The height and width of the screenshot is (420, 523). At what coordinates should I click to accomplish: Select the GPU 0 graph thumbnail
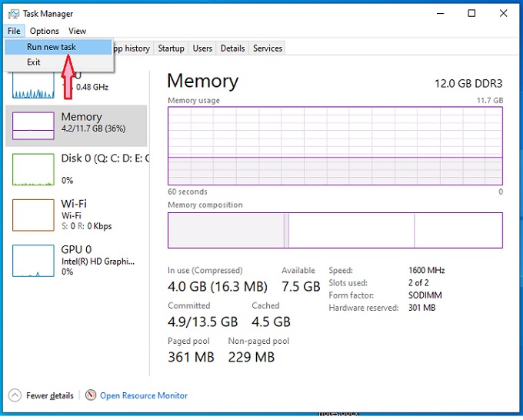click(x=32, y=261)
